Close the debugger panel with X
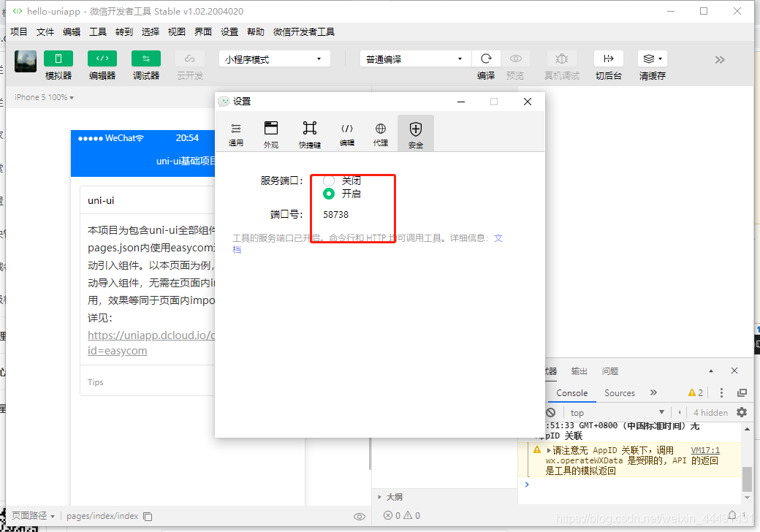This screenshot has width=760, height=532. [734, 370]
